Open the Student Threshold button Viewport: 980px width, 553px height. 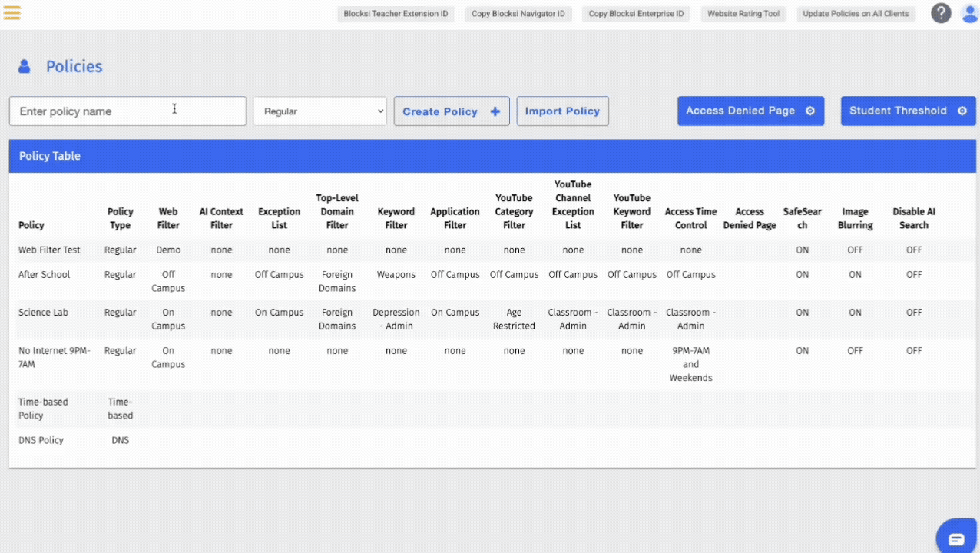pyautogui.click(x=908, y=111)
